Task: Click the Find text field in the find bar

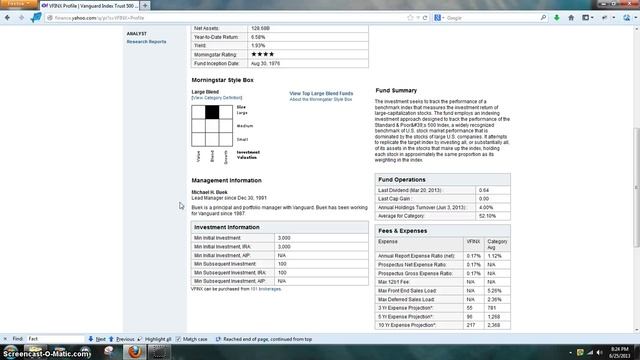Action: pyautogui.click(x=55, y=339)
